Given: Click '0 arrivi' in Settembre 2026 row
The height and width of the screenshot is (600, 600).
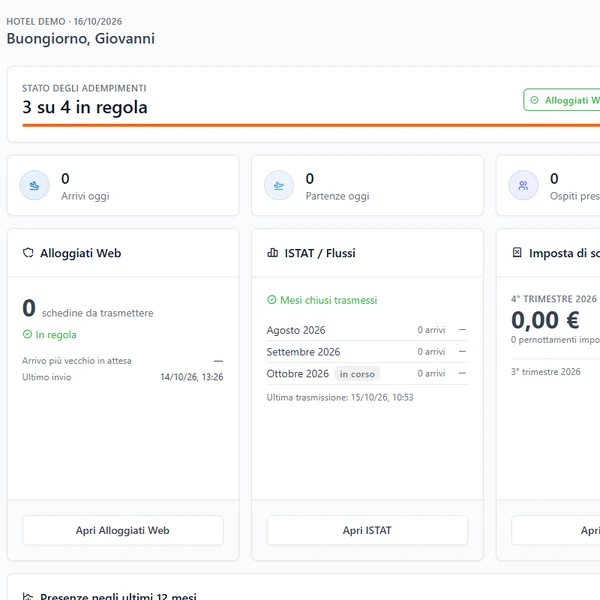Looking at the screenshot, I should coord(431,352).
